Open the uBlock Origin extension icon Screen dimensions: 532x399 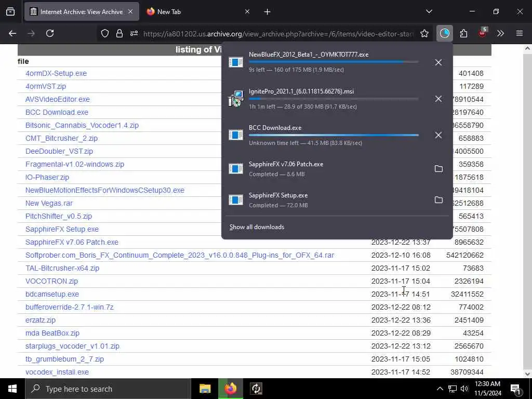click(x=483, y=33)
